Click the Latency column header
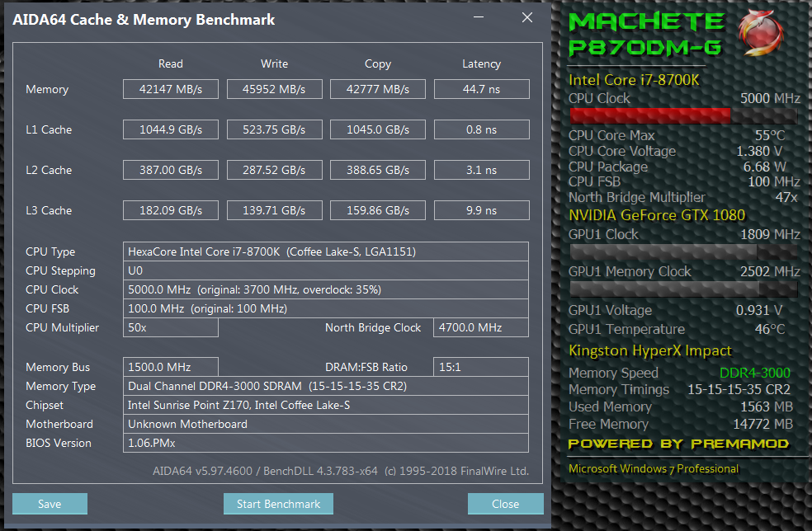This screenshot has width=812, height=531. tap(482, 64)
